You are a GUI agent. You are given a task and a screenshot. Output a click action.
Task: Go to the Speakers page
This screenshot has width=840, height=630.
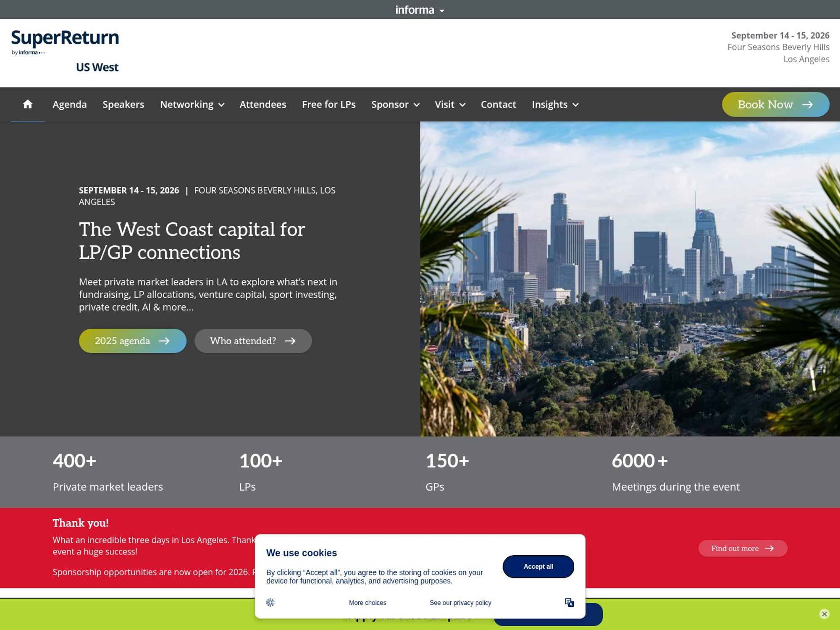123,104
